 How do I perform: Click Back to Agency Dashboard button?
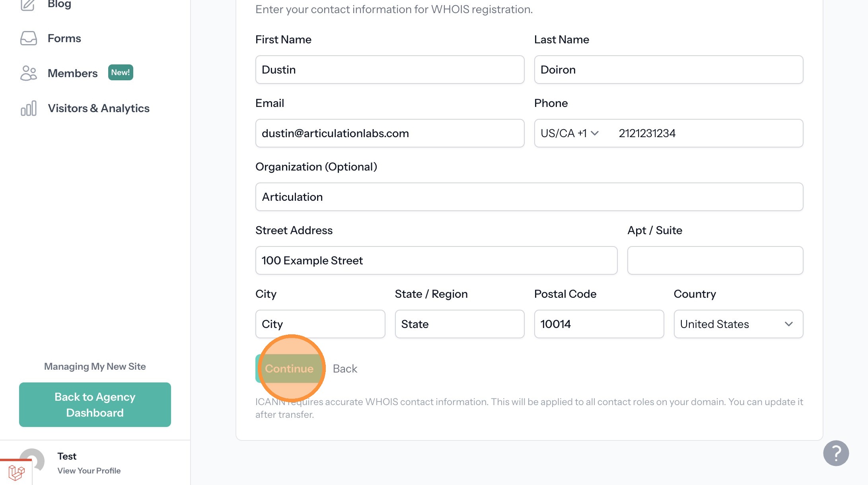pos(95,405)
